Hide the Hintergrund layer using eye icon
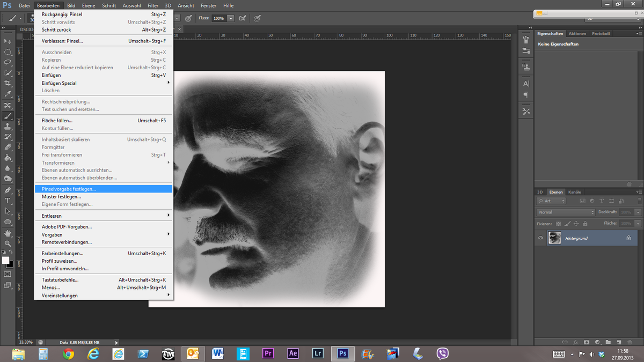644x362 pixels. (x=540, y=238)
